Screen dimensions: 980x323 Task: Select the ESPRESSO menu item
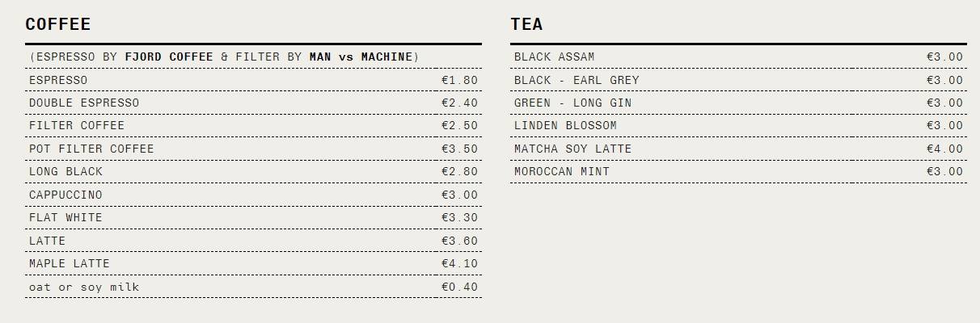coord(253,80)
